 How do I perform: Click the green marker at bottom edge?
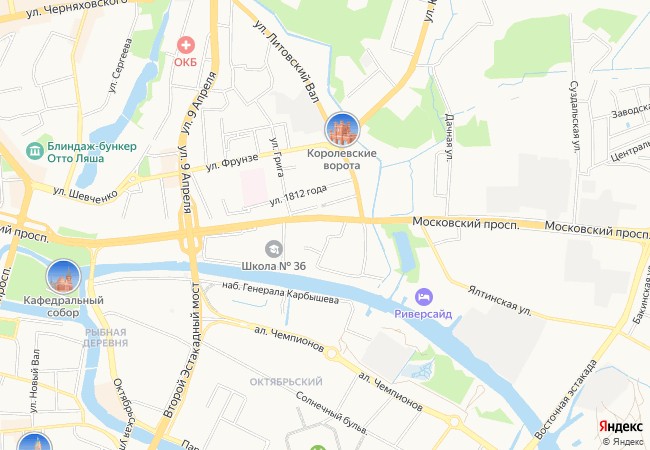point(318,447)
